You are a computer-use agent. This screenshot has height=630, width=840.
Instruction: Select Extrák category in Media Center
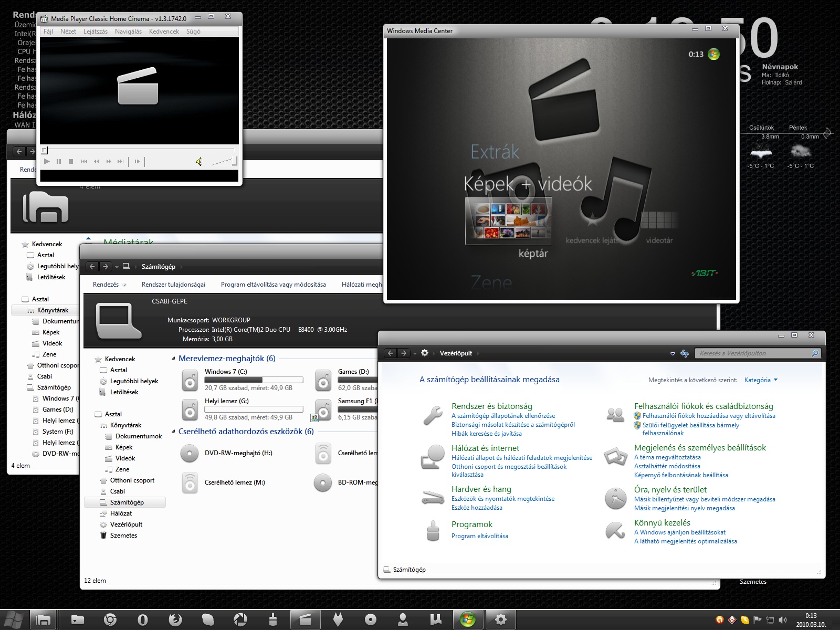pos(495,152)
